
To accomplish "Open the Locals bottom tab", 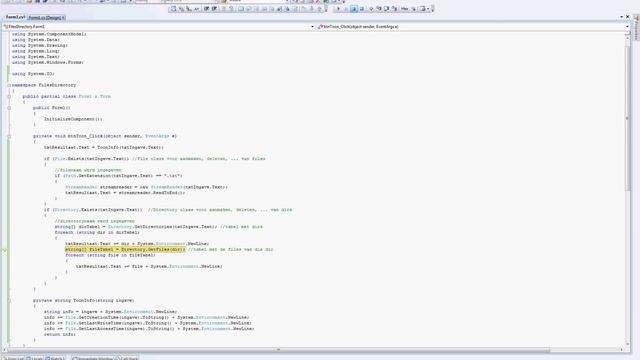I will pos(34,358).
